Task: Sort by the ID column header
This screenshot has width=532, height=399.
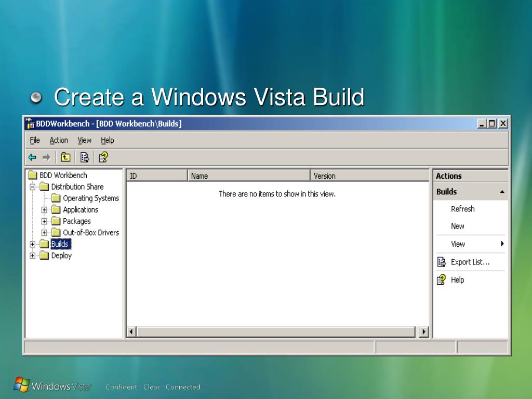Action: 157,176
